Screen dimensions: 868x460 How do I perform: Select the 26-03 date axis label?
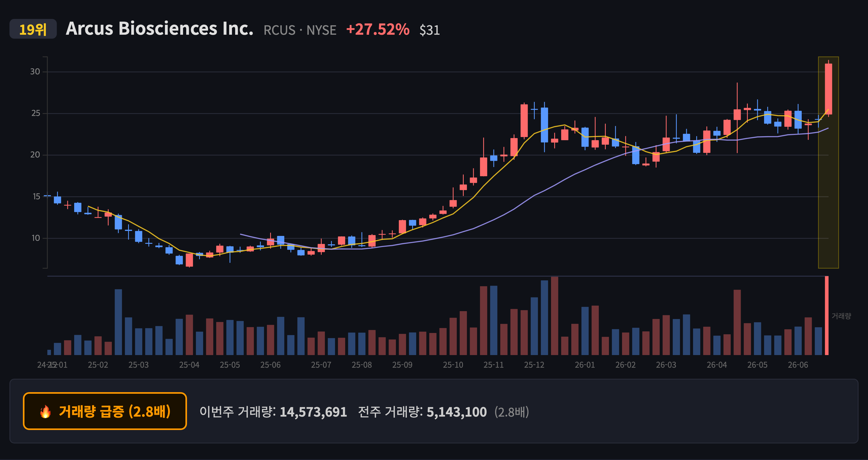(666, 365)
